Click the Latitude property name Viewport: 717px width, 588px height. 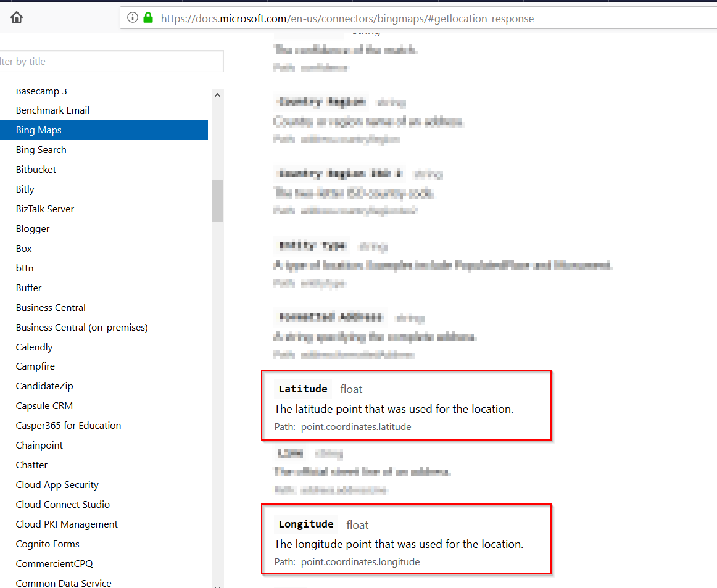pyautogui.click(x=303, y=389)
